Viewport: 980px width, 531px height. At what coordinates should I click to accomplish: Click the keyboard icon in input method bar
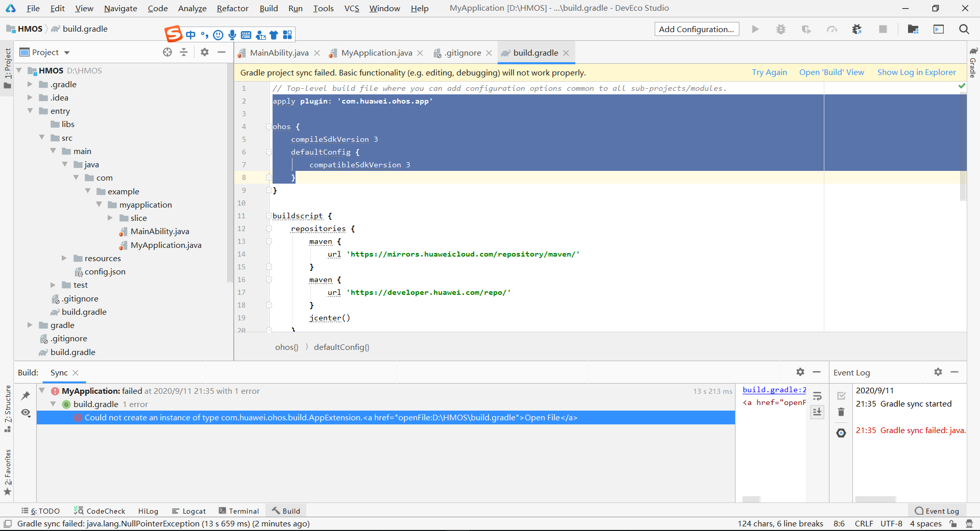pos(246,35)
